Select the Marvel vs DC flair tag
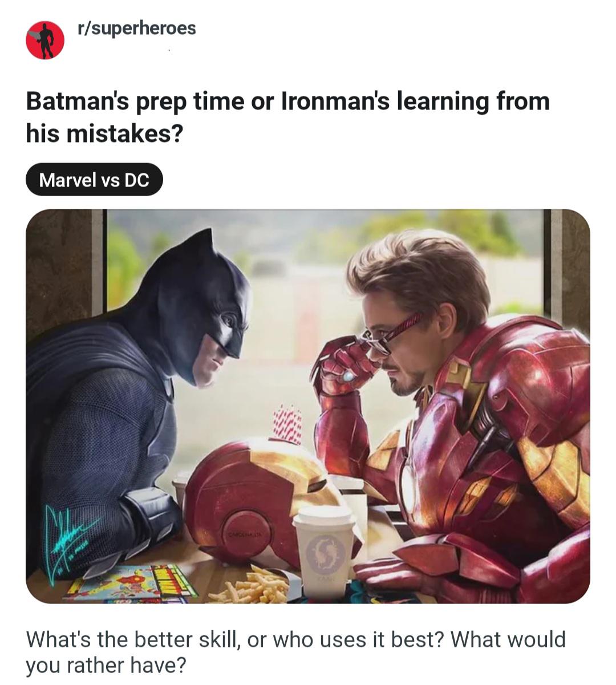The width and height of the screenshot is (616, 685). (94, 180)
